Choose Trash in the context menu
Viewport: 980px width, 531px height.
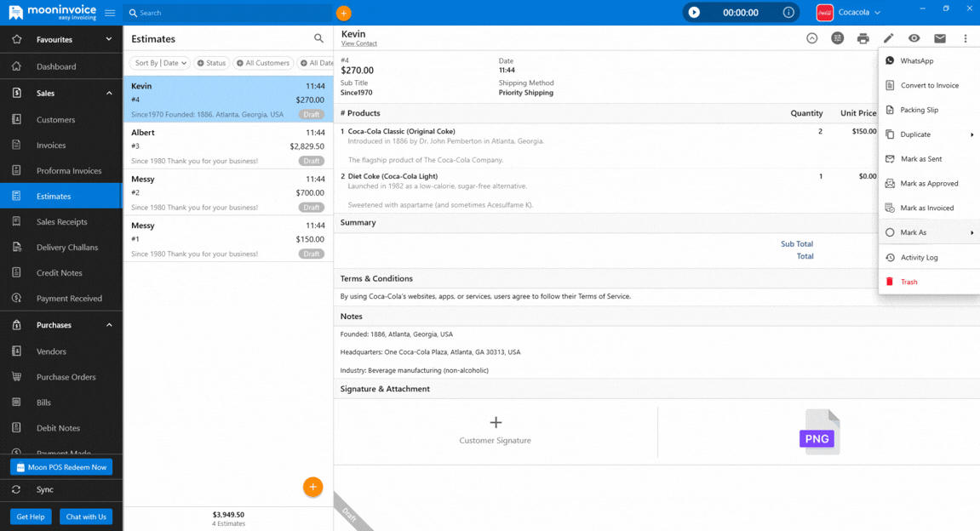click(908, 282)
